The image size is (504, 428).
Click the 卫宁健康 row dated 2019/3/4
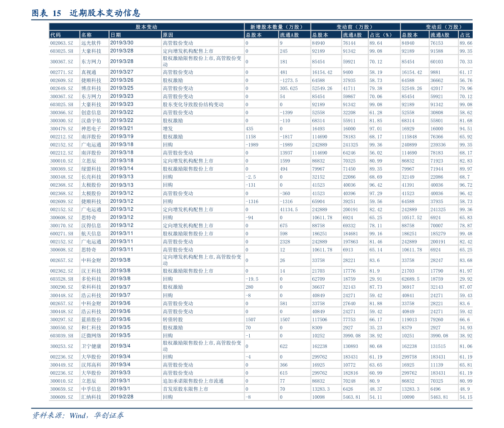[x=93, y=346]
